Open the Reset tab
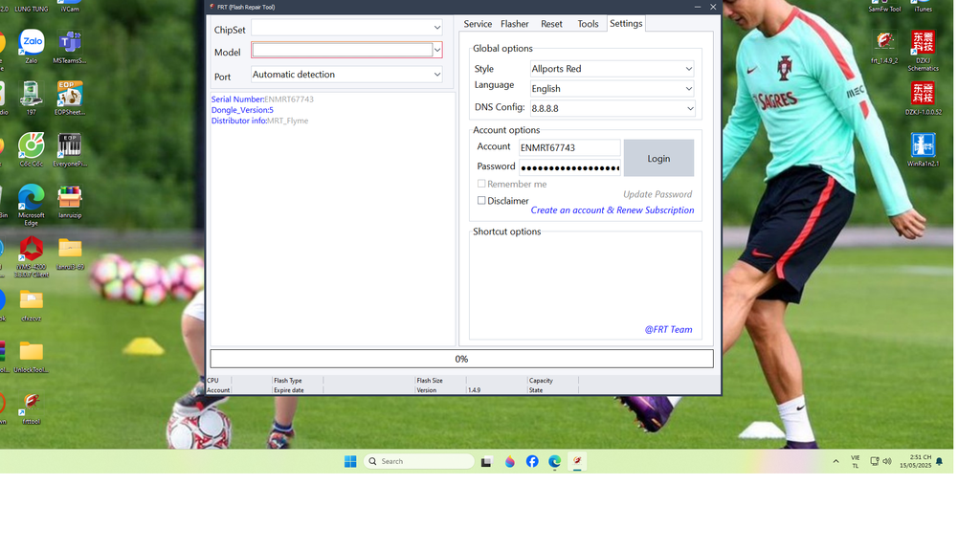This screenshot has width=980, height=551. coord(551,24)
